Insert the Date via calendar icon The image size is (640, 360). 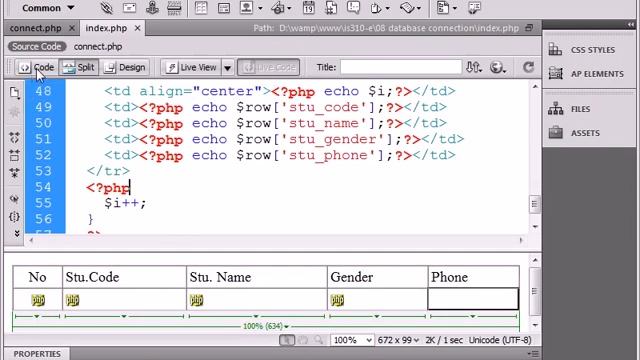(309, 8)
